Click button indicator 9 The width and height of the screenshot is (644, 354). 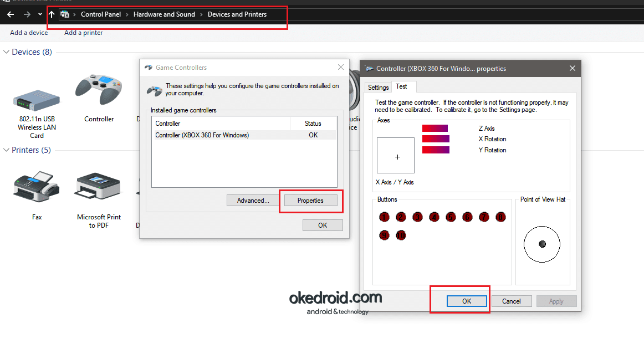[x=384, y=235]
